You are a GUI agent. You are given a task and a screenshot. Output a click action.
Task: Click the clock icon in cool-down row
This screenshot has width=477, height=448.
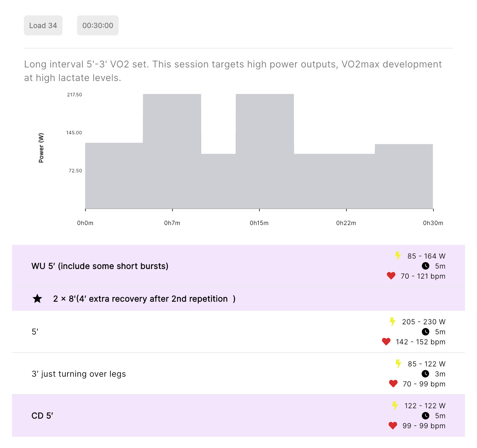pyautogui.click(x=425, y=416)
